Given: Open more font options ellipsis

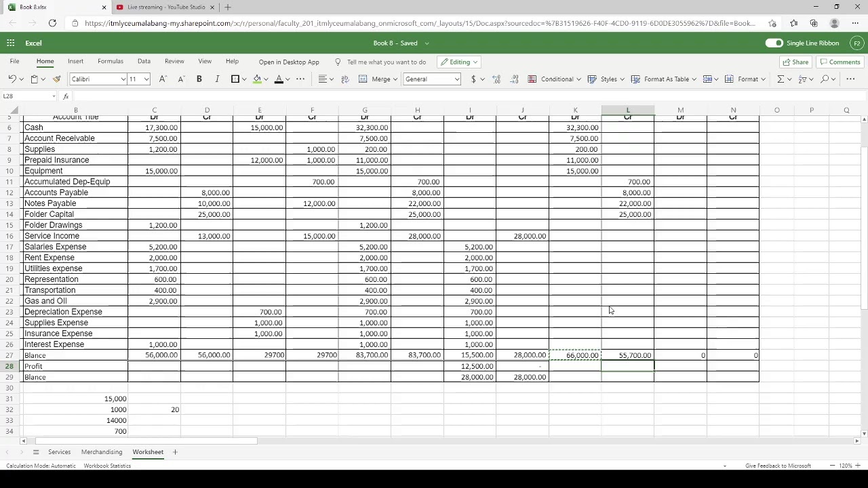Looking at the screenshot, I should click(300, 79).
